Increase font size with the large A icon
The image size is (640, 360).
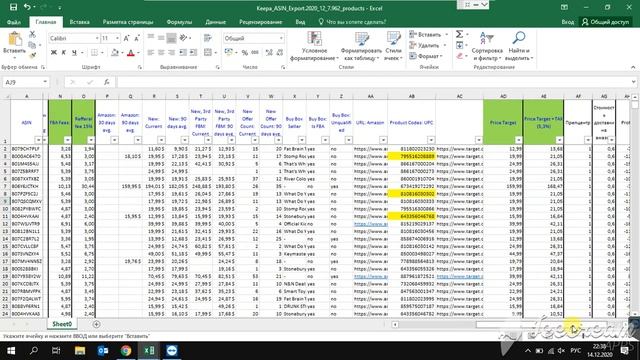[x=126, y=38]
